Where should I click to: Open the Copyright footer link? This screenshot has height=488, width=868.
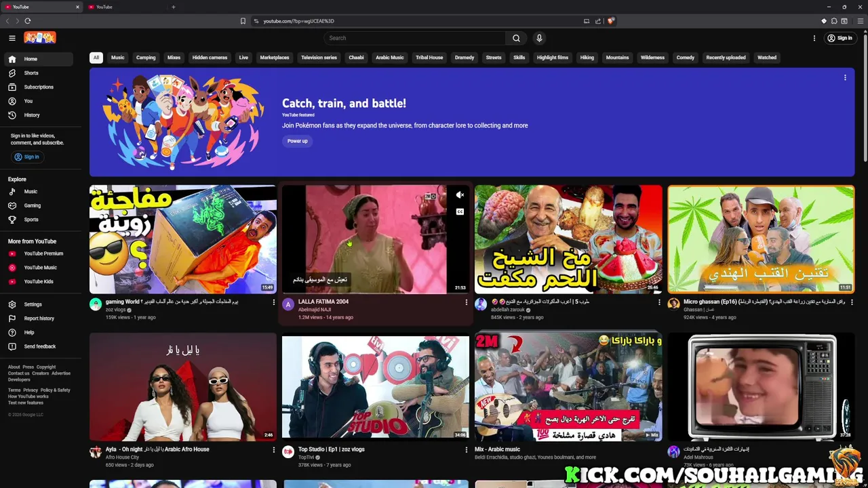point(46,367)
